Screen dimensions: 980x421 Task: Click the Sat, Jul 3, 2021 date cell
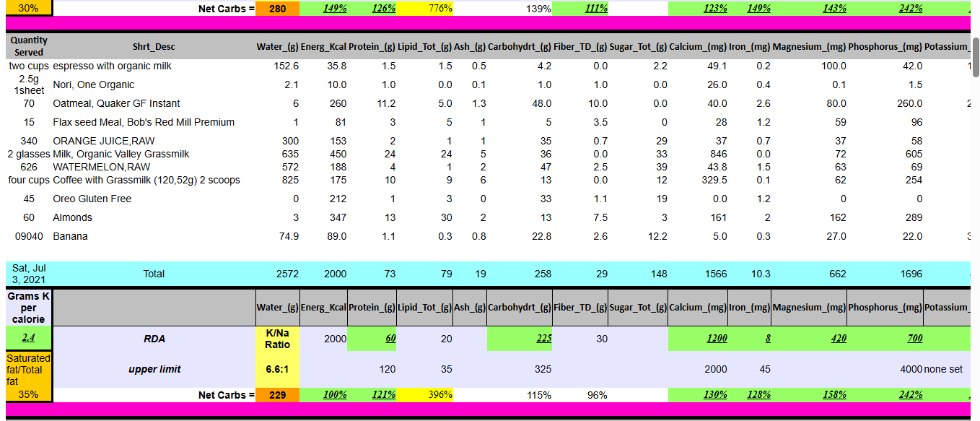point(29,274)
